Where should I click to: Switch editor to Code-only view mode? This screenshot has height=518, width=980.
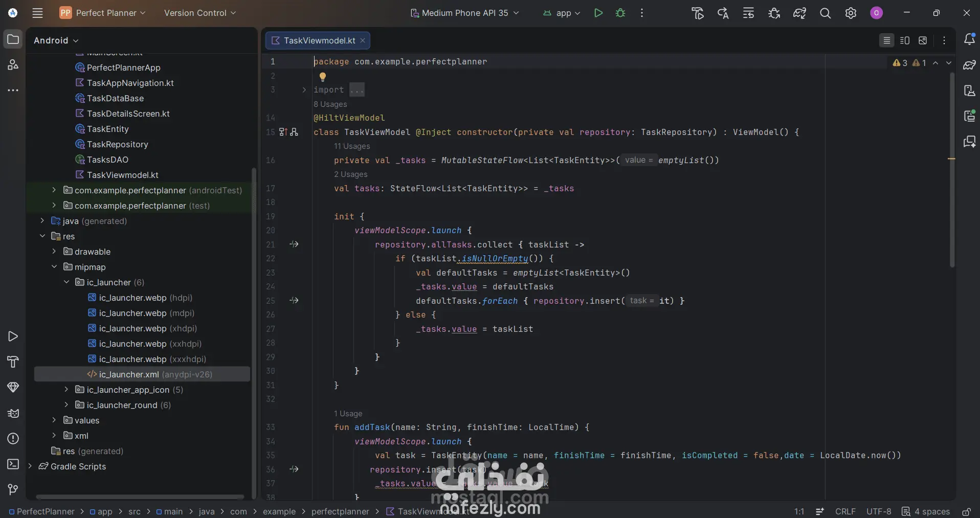pyautogui.click(x=887, y=40)
